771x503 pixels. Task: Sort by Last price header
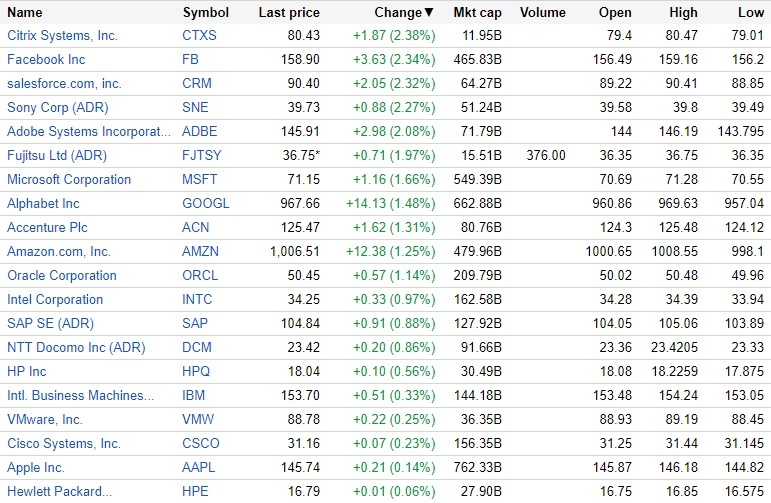[x=288, y=13]
